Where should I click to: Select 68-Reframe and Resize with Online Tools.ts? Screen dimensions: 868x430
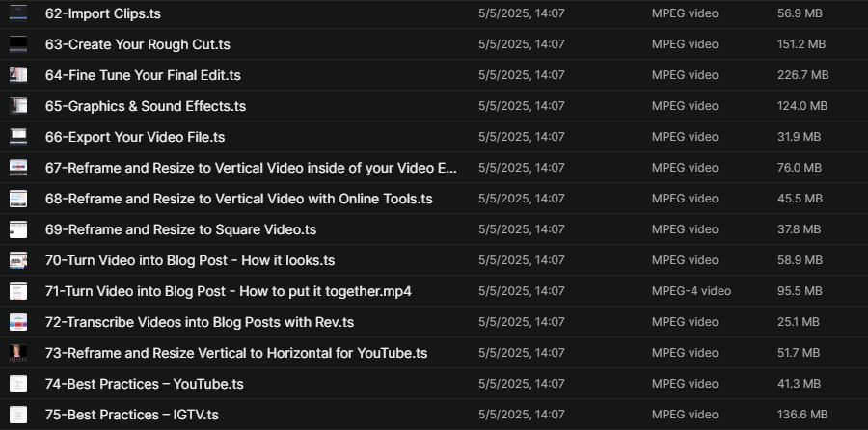tap(238, 199)
